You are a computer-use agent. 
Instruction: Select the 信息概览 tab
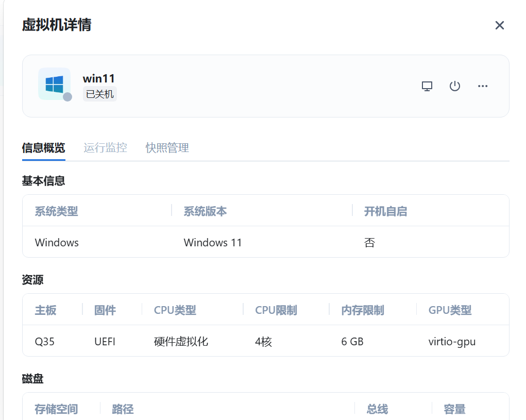44,147
